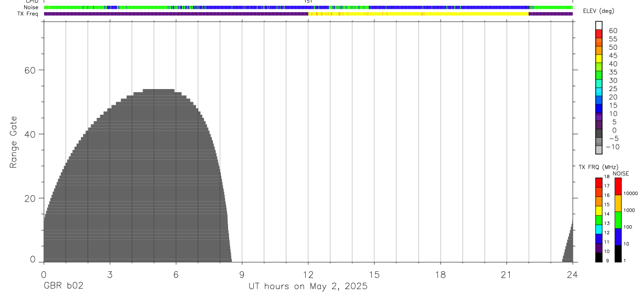Screen dimensions: 644x297
Task: Click the 3 tick label on the time axis
Action: pyautogui.click(x=110, y=274)
